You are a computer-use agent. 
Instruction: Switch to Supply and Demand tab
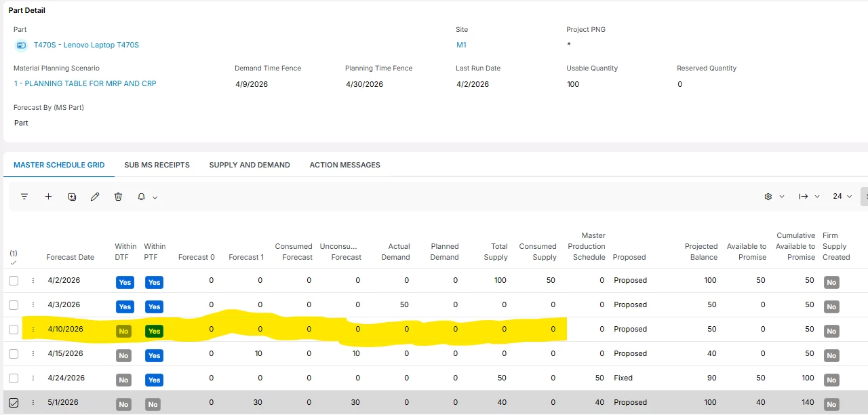click(250, 165)
